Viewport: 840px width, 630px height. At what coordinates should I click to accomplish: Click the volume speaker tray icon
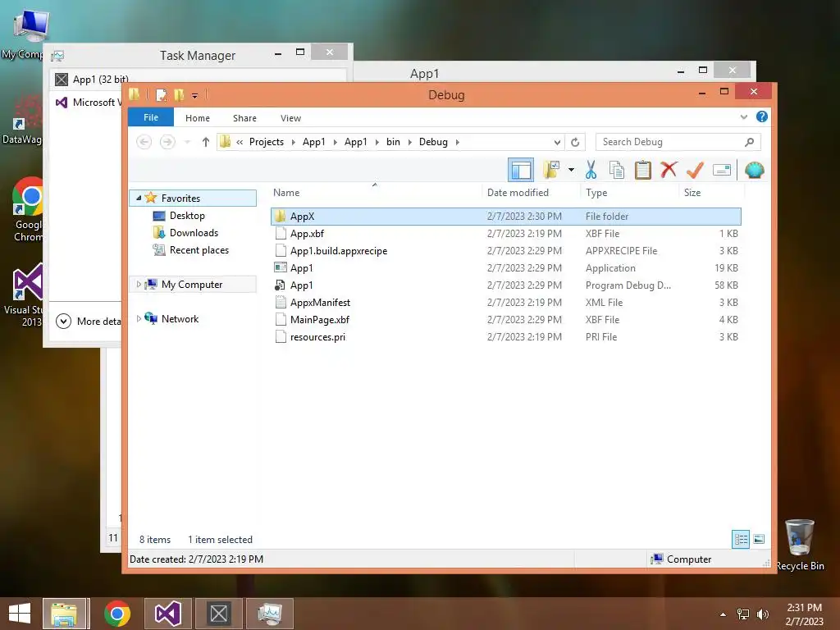tap(762, 614)
